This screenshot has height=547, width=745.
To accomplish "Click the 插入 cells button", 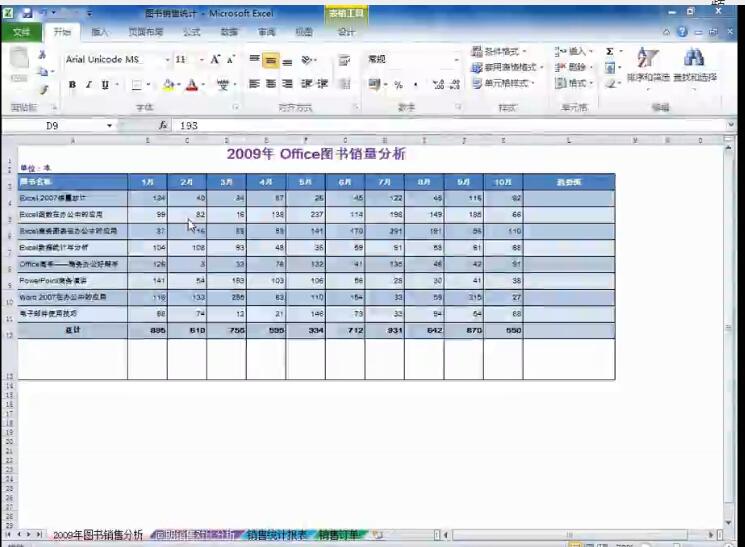I will (575, 51).
